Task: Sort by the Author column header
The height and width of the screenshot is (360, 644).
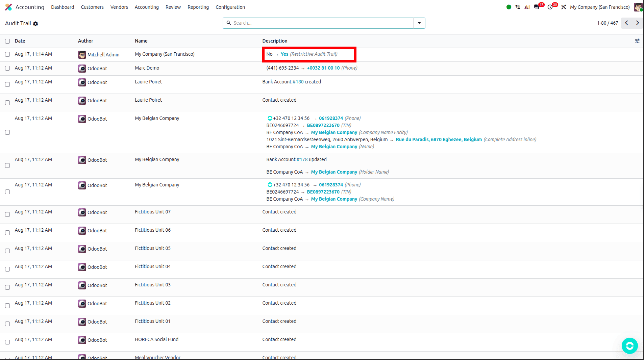Action: click(85, 41)
